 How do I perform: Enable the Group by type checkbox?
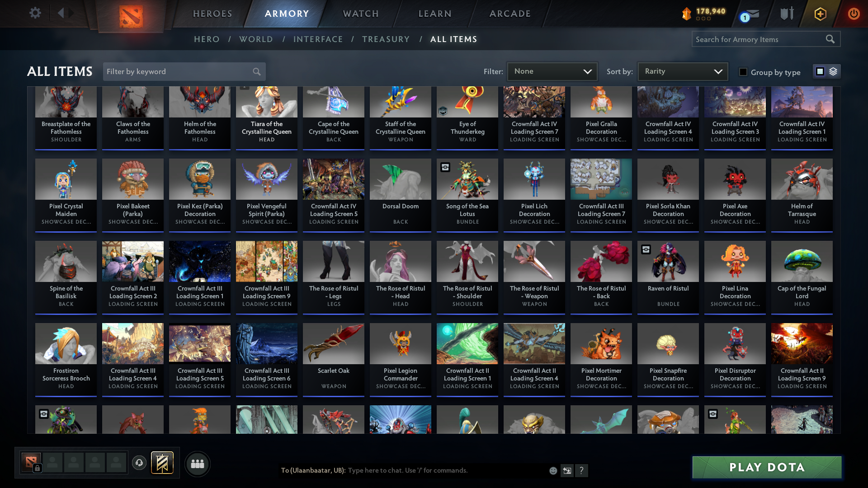(744, 72)
